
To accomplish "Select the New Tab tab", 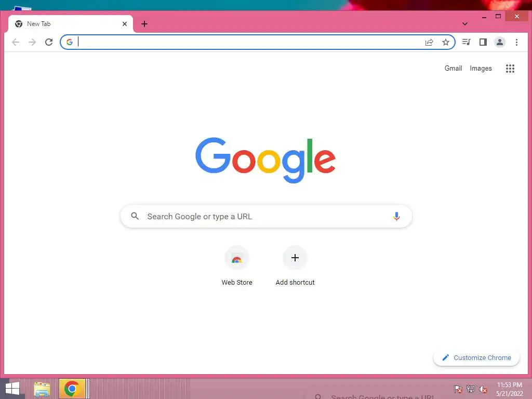I will coord(71,24).
